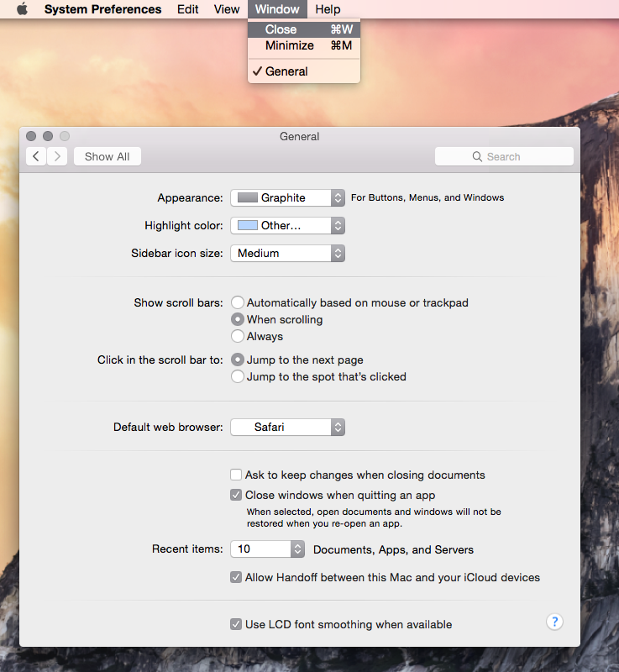Screen dimensions: 619x672
Task: Click the General window title
Action: 300,136
